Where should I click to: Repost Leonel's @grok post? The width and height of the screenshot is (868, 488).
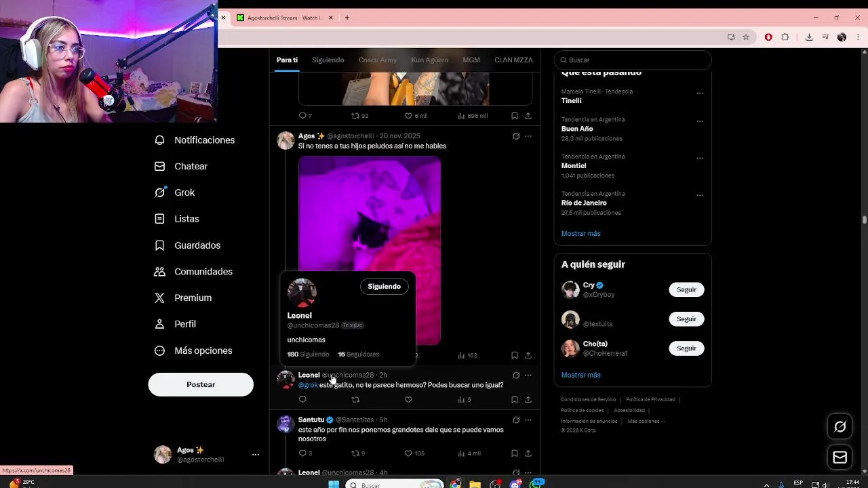pyautogui.click(x=355, y=400)
